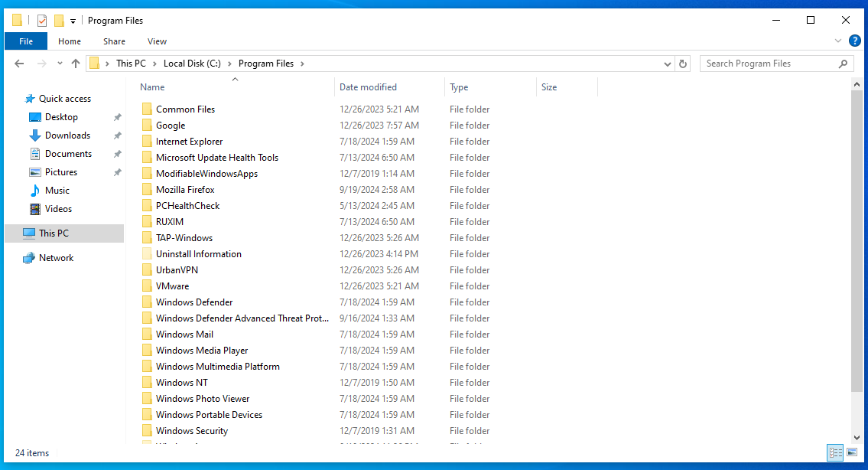Open Customize Quick Access Toolbar dropdown
Image resolution: width=868 pixels, height=470 pixels.
73,21
